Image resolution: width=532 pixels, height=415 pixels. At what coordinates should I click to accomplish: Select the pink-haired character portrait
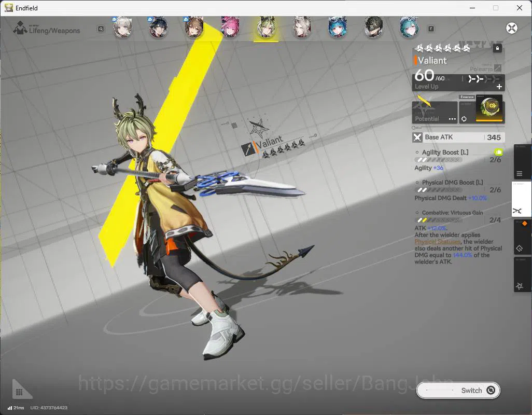click(230, 27)
